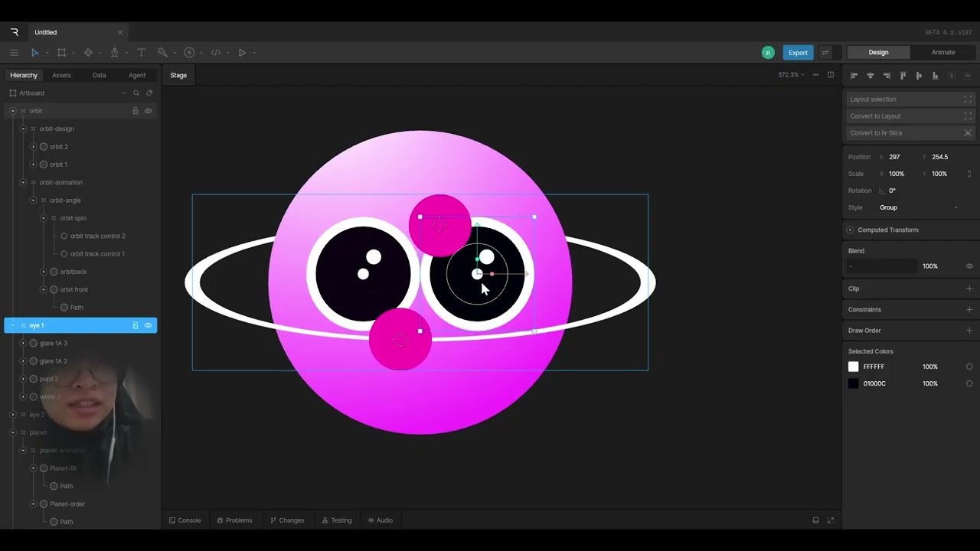This screenshot has width=980, height=551.
Task: Collapse the orbit-design group
Action: point(23,129)
